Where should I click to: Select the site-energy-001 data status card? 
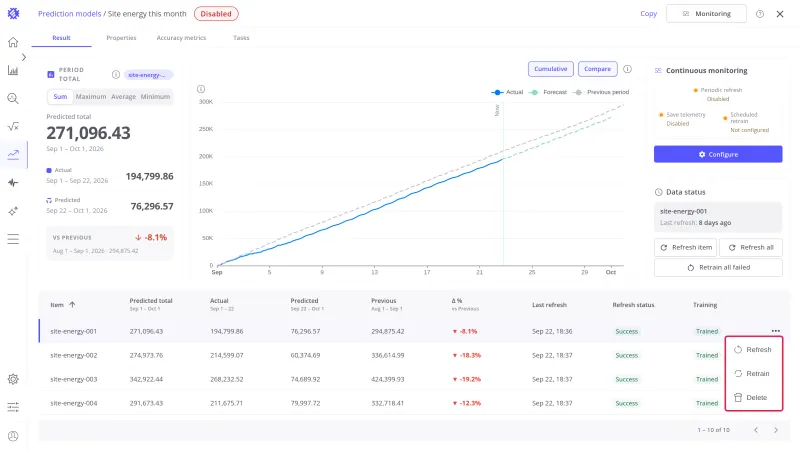click(718, 217)
